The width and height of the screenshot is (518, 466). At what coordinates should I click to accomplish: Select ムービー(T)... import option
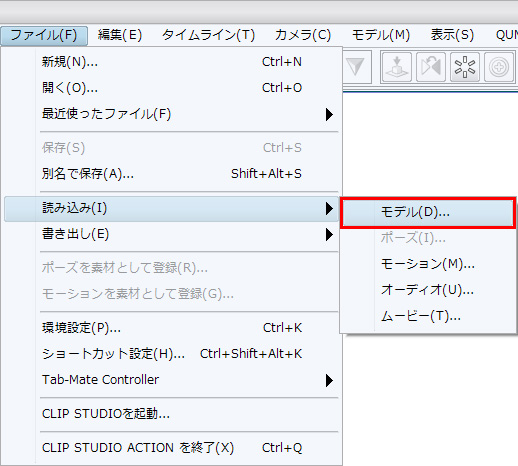[428, 316]
